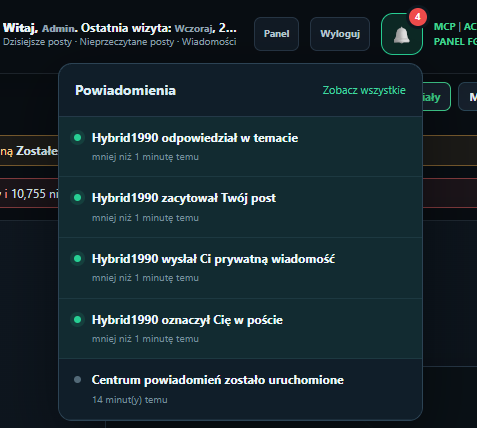Open 'Zobacz wszystkie' notifications link
Screen dimensions: 477x428
(x=364, y=90)
